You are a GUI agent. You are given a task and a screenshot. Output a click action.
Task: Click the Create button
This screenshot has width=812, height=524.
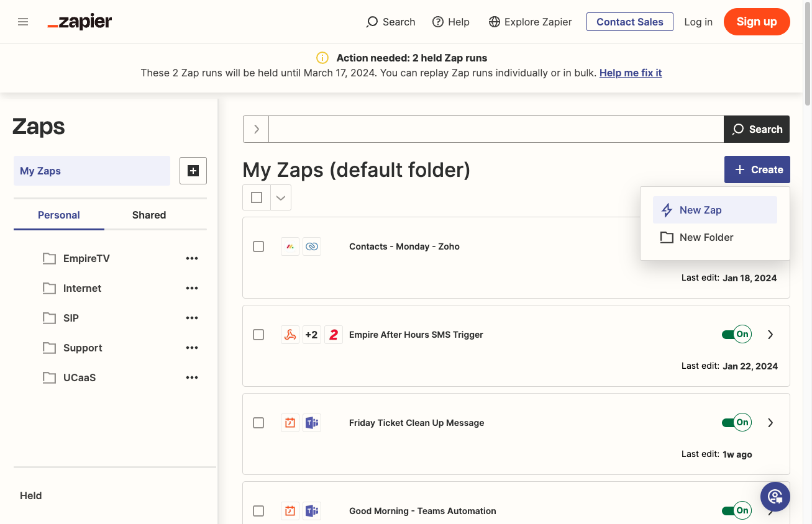coord(757,169)
